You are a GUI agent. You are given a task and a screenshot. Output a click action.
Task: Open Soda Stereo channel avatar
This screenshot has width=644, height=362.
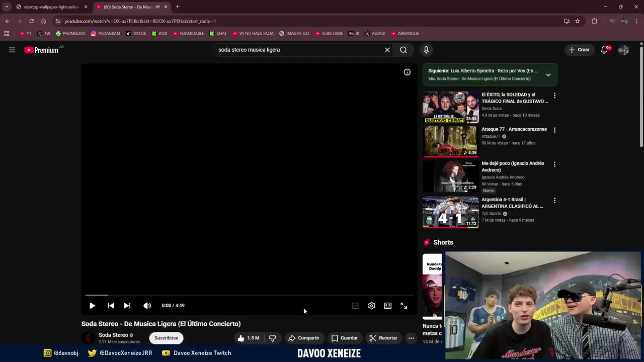[89, 338]
